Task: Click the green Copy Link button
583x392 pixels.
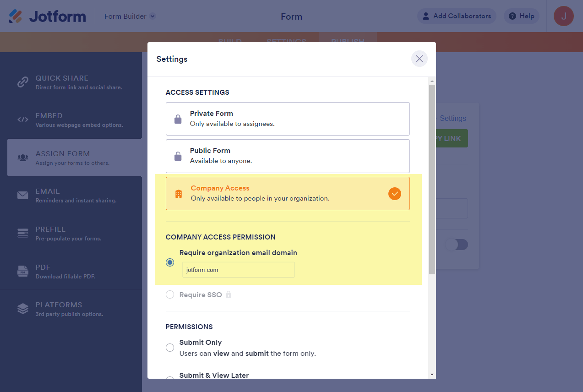Action: click(x=452, y=138)
